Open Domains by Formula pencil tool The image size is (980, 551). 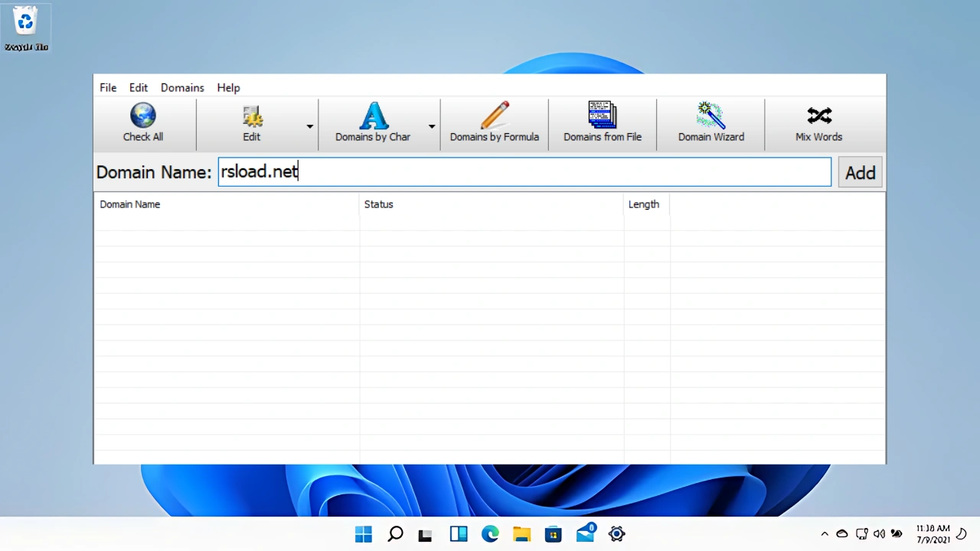[495, 124]
